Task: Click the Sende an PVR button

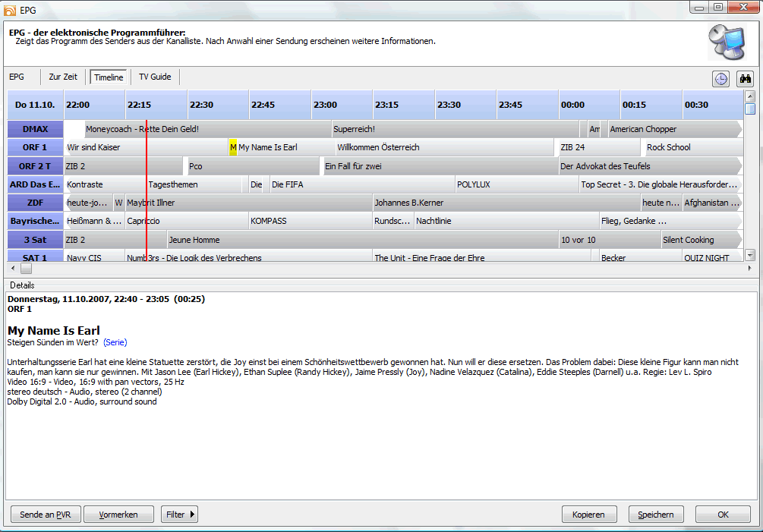Action: coord(46,515)
